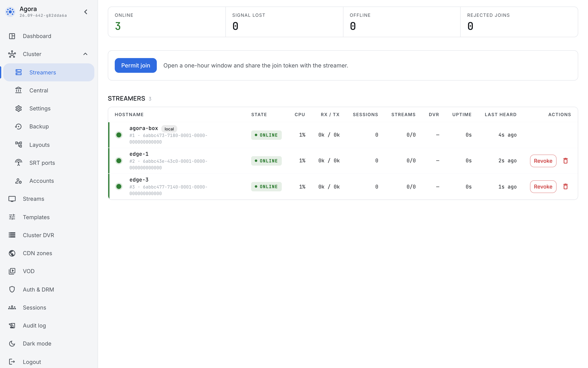
Task: Click the Audit log icon
Action: (12, 325)
